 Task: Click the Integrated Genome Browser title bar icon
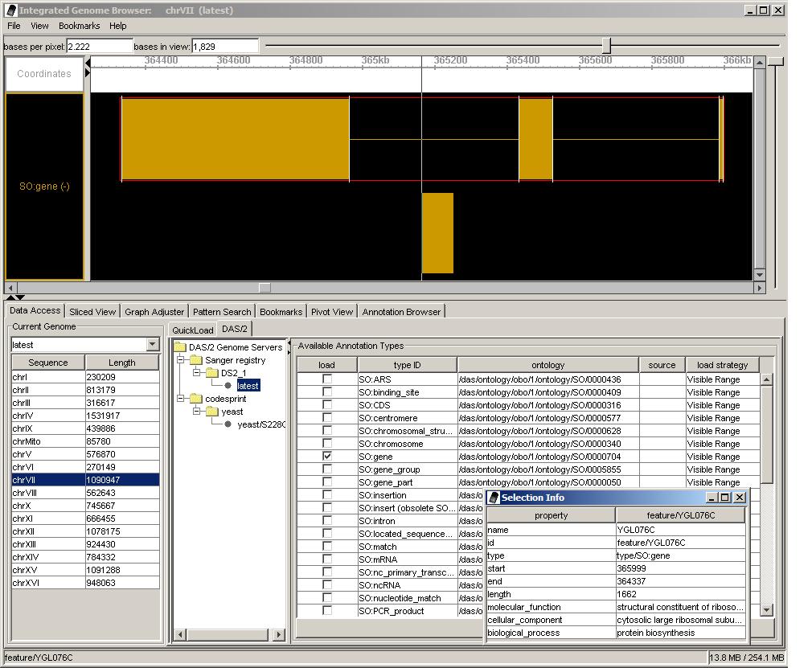coord(10,10)
